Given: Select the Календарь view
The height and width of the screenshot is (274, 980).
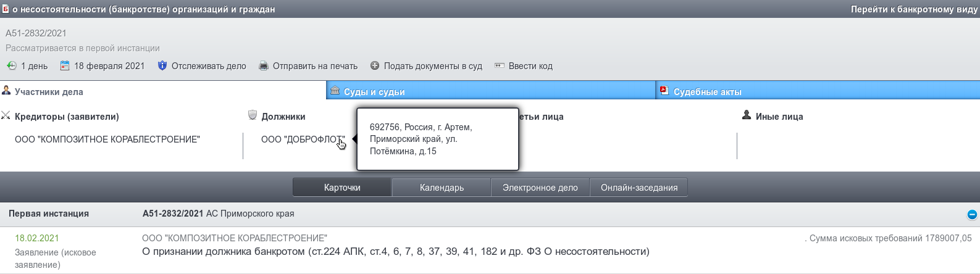Looking at the screenshot, I should tap(442, 188).
